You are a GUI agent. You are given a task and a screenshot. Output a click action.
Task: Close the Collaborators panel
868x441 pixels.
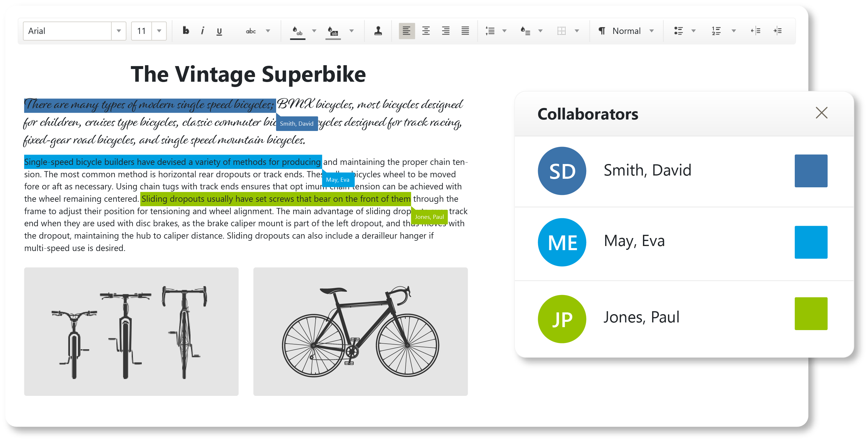822,113
